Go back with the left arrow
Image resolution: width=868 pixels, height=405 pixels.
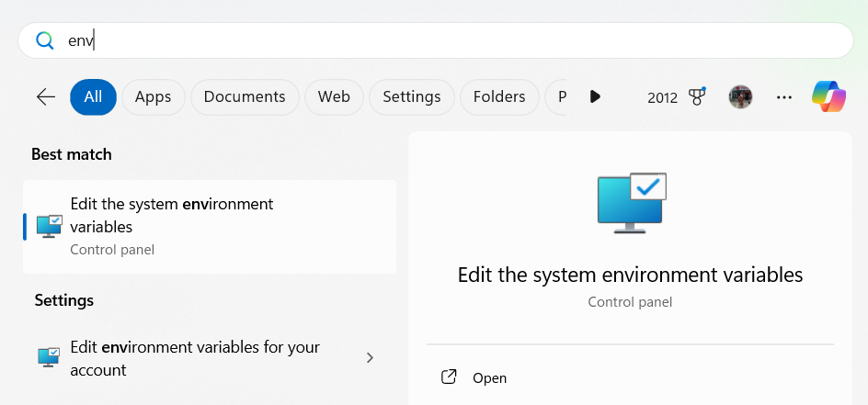coord(46,97)
